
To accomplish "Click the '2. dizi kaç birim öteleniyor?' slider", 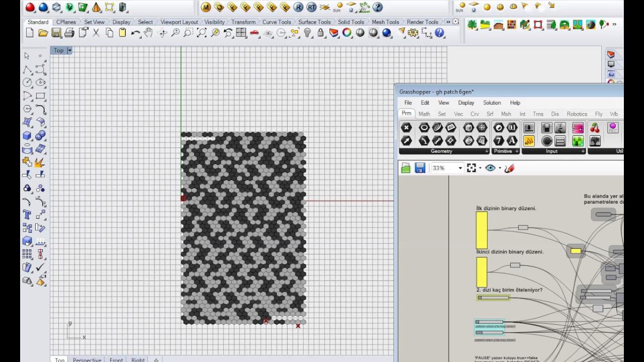I will tap(494, 298).
